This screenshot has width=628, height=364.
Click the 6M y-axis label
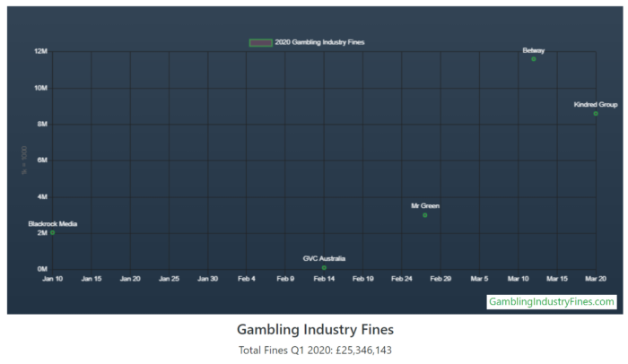click(42, 160)
